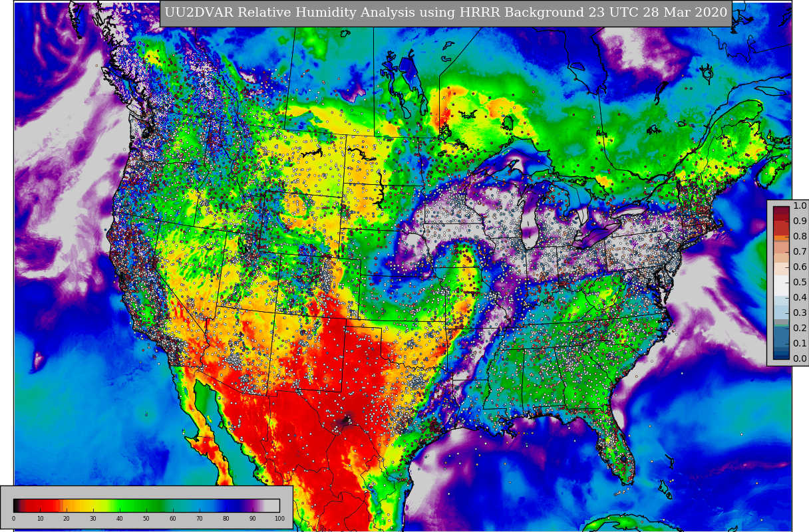Click the '70' tick label on humidity colorbar
809x532 pixels.
click(x=200, y=519)
